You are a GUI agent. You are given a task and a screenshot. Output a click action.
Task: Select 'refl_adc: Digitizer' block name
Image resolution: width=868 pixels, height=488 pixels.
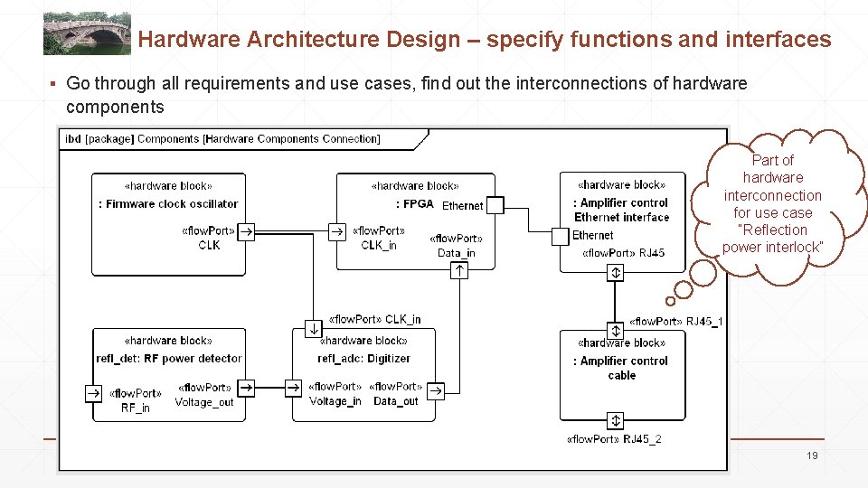pos(363,358)
